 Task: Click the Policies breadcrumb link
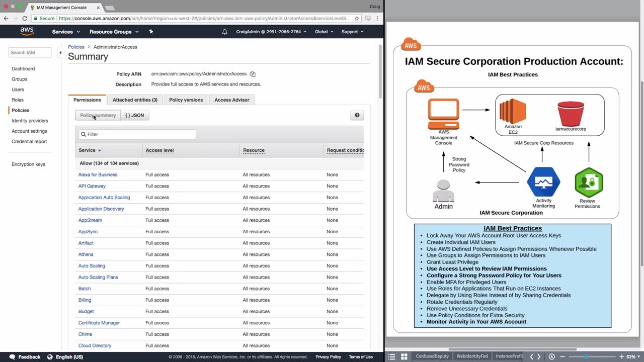click(76, 47)
